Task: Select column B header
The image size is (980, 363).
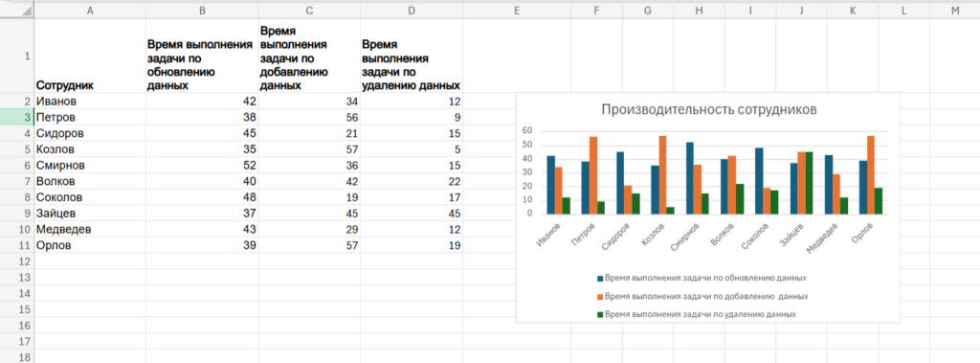Action: pos(202,11)
